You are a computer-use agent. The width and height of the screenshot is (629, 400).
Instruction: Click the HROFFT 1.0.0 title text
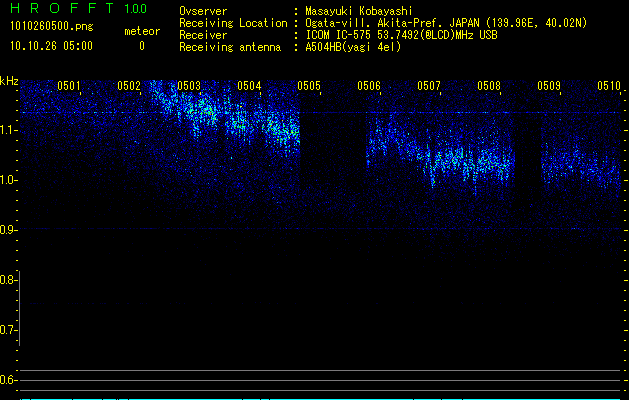(78, 8)
